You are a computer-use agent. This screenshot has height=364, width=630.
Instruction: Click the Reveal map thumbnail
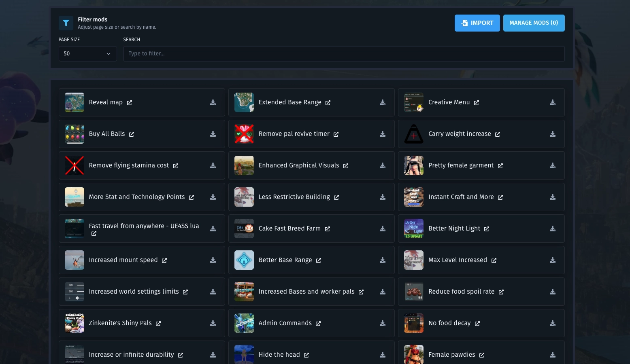coord(74,102)
